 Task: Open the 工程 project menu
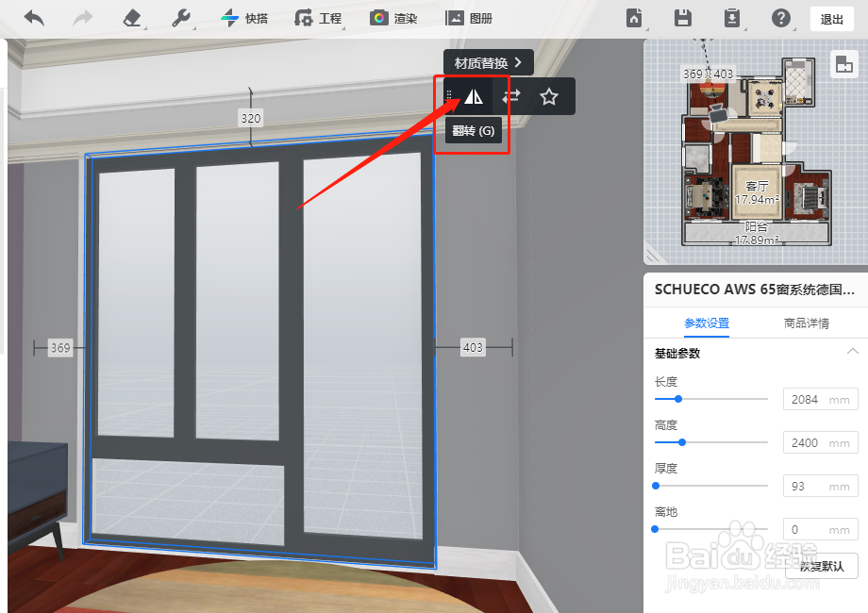coord(318,18)
